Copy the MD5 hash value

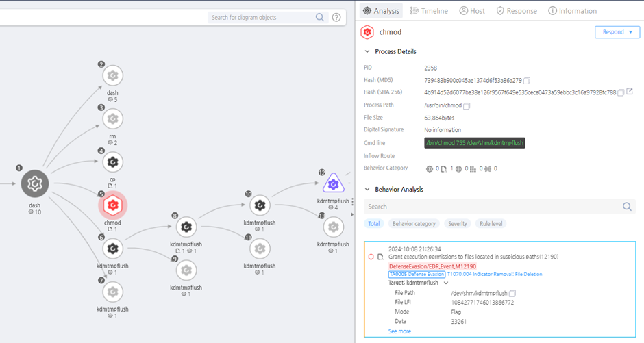click(527, 80)
